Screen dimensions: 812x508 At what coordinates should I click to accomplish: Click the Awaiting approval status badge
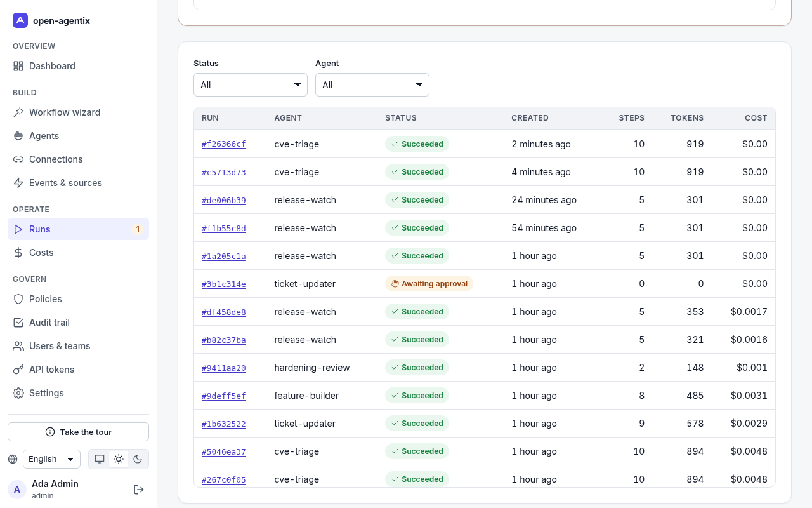point(429,284)
